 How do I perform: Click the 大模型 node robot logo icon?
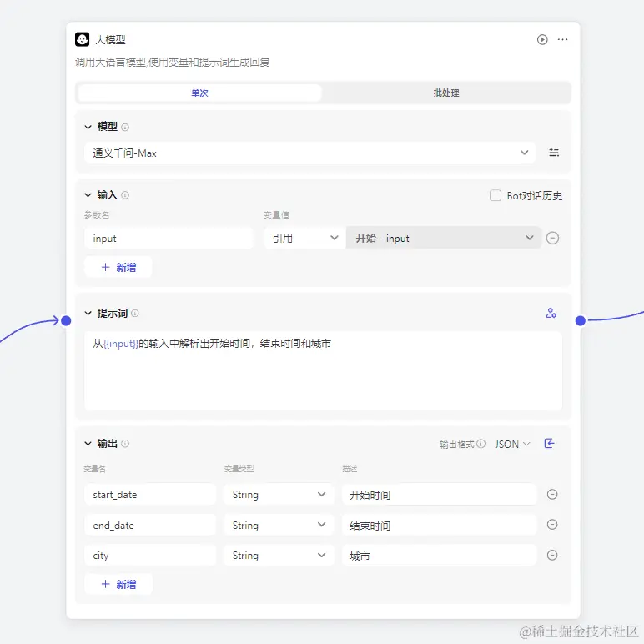(x=82, y=39)
